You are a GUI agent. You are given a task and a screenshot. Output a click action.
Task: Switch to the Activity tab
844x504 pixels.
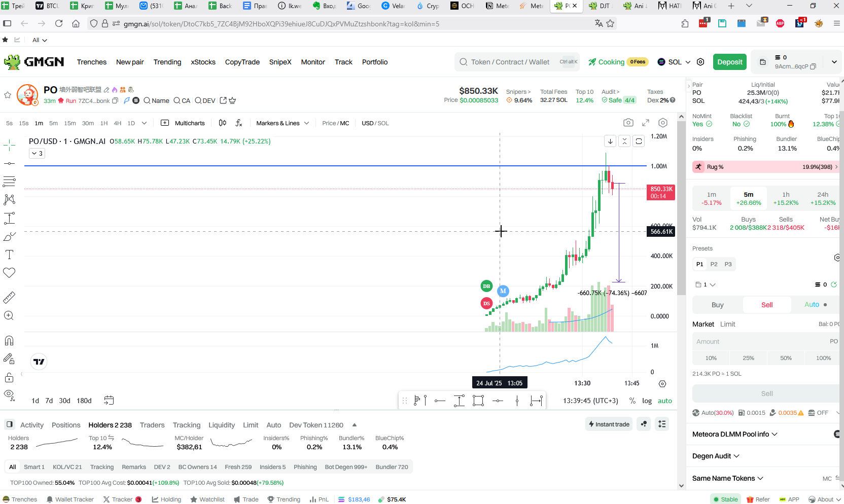click(x=32, y=425)
